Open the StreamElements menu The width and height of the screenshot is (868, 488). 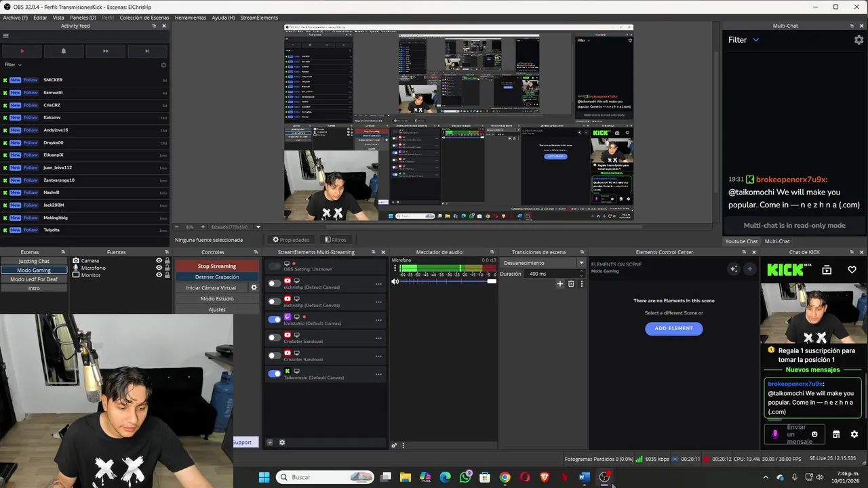[x=258, y=18]
